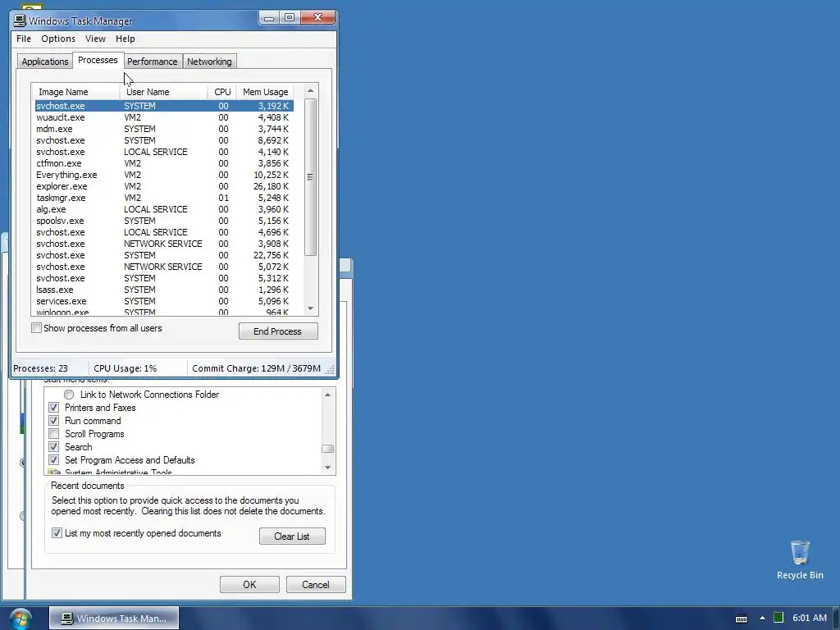Screen dimensions: 840x630
Task: Select Windows Task Manager taskbar button
Action: pos(114,619)
